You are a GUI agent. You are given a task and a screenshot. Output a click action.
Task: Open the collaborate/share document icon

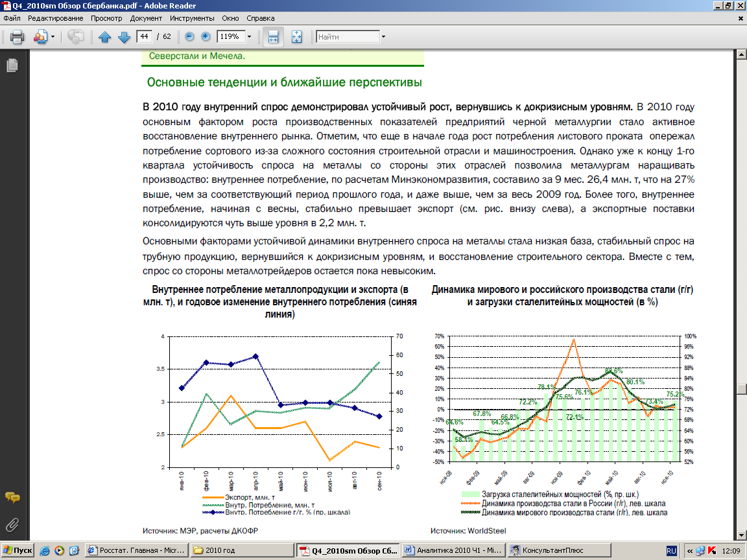40,37
